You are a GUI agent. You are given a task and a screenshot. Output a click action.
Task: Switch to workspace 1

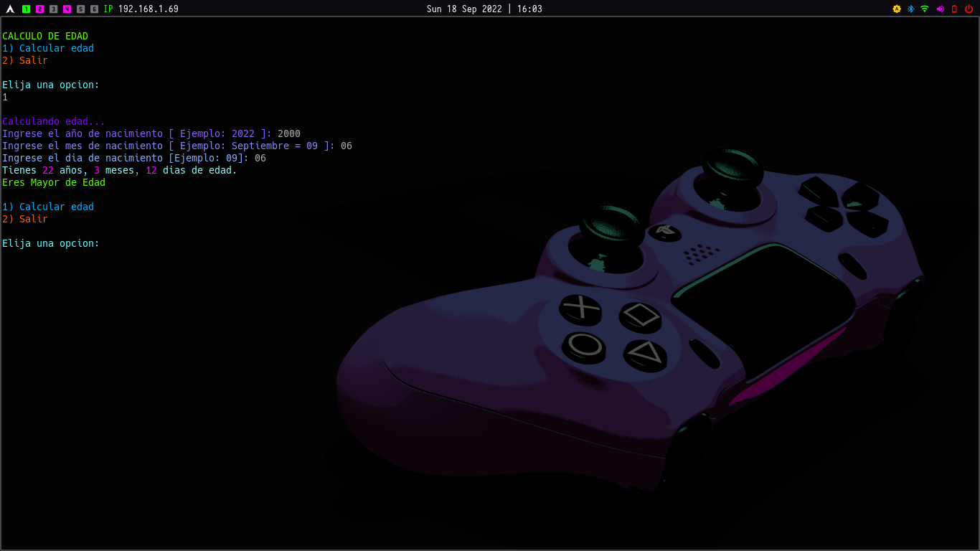pyautogui.click(x=27, y=9)
